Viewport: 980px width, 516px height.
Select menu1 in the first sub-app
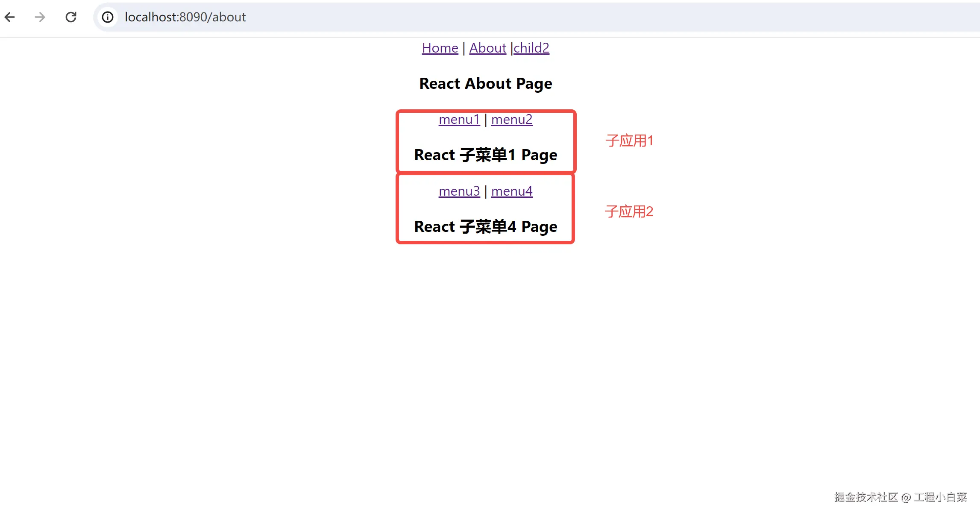(x=459, y=120)
